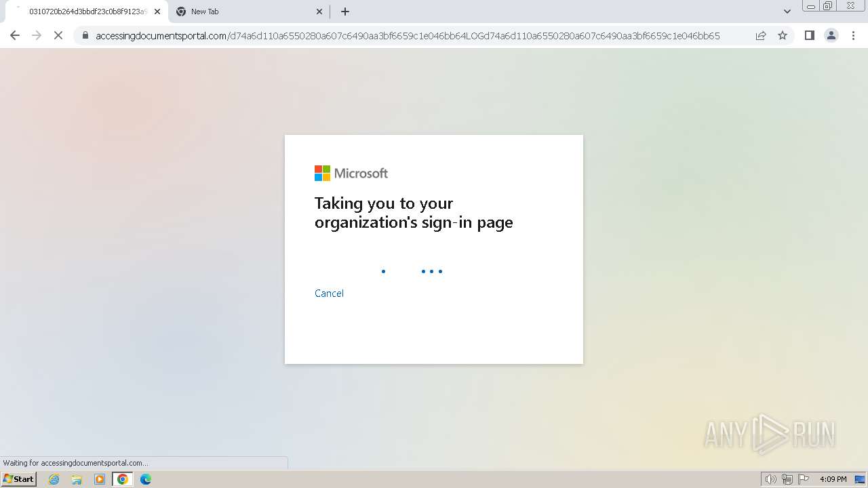
Task: Click the show desktop tray icon
Action: tap(861, 479)
